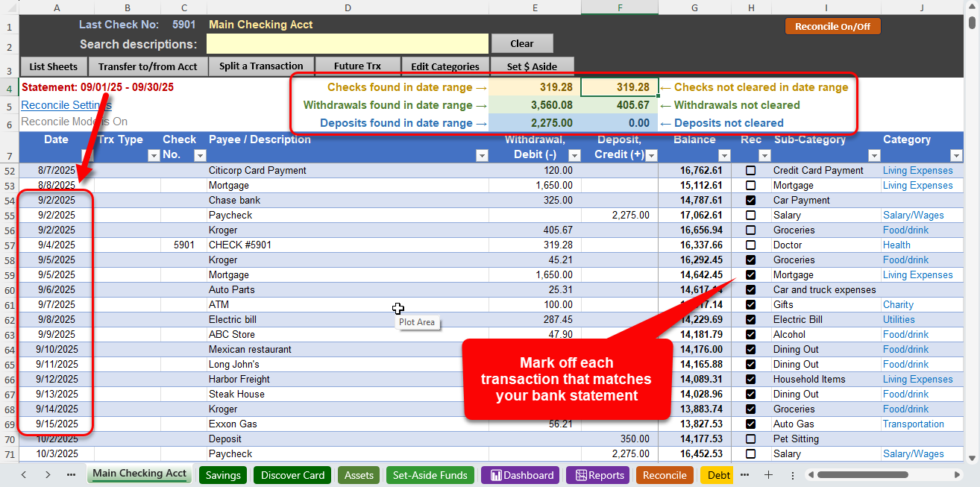980x487 pixels.
Task: Go to the previous sheet tab arrow
Action: pyautogui.click(x=24, y=475)
